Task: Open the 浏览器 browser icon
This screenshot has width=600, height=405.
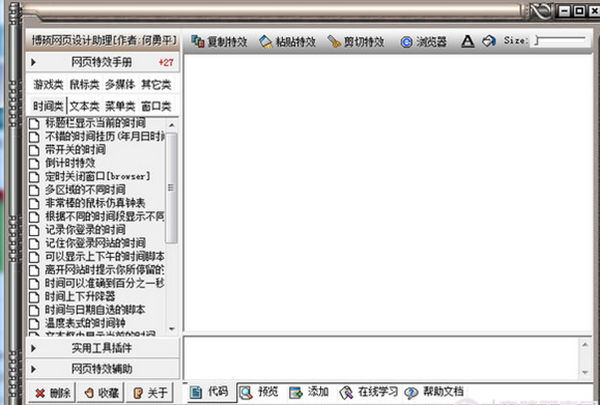Action: [x=406, y=42]
